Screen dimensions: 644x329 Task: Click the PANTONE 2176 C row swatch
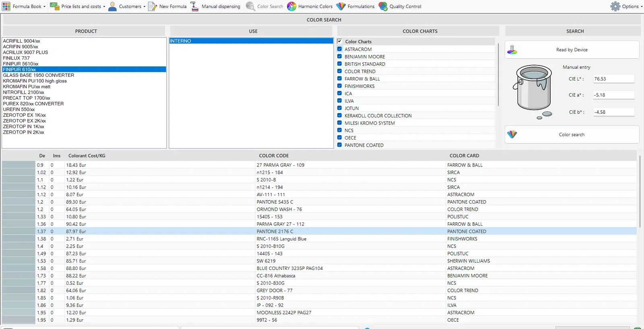coord(19,231)
